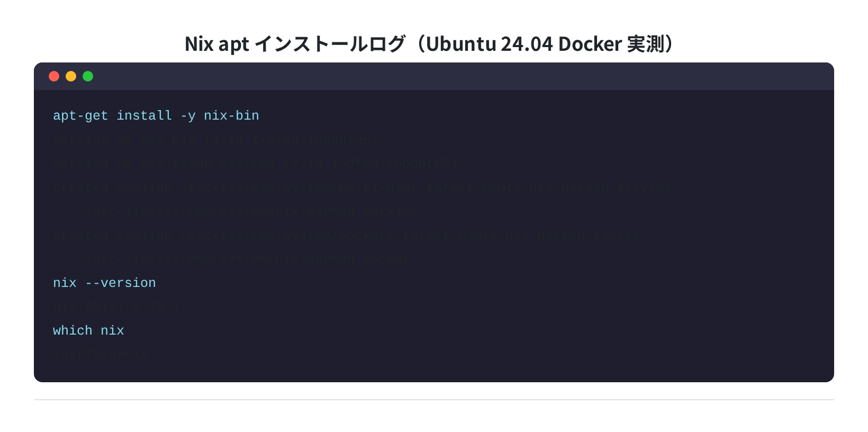Screen dimensions: 868x432
Task: Select the 'nix --version' command line
Action: point(104,283)
